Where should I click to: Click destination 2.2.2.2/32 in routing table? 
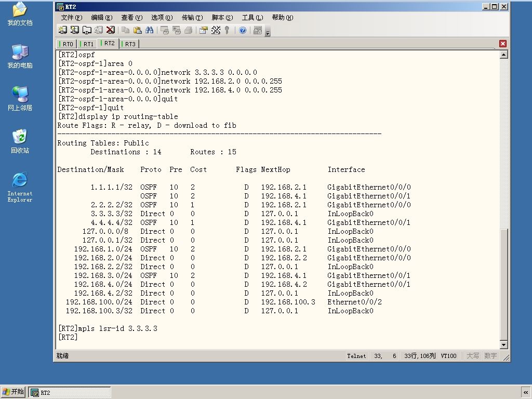(x=112, y=205)
